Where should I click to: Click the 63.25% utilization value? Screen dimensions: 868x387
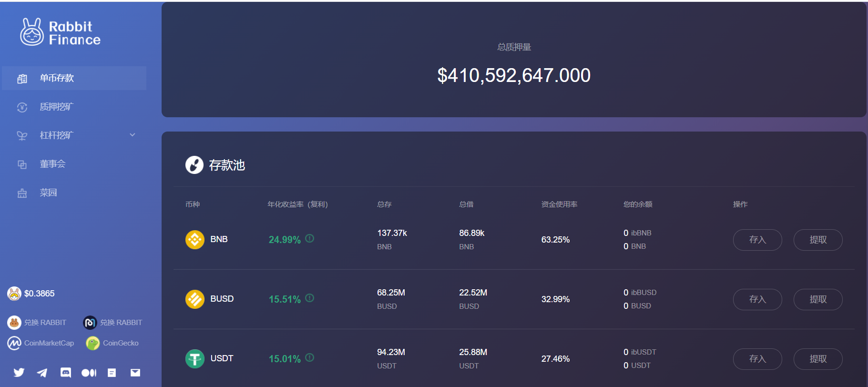coord(555,240)
